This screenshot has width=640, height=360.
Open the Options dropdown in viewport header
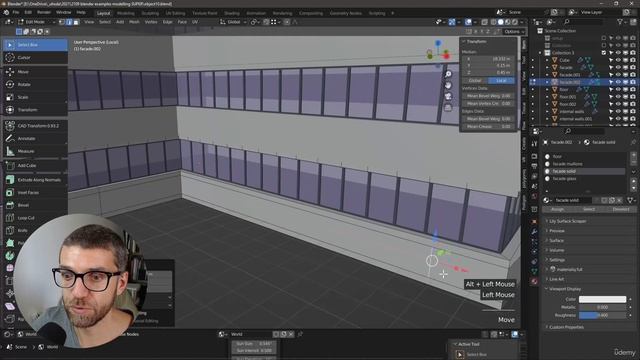point(513,31)
